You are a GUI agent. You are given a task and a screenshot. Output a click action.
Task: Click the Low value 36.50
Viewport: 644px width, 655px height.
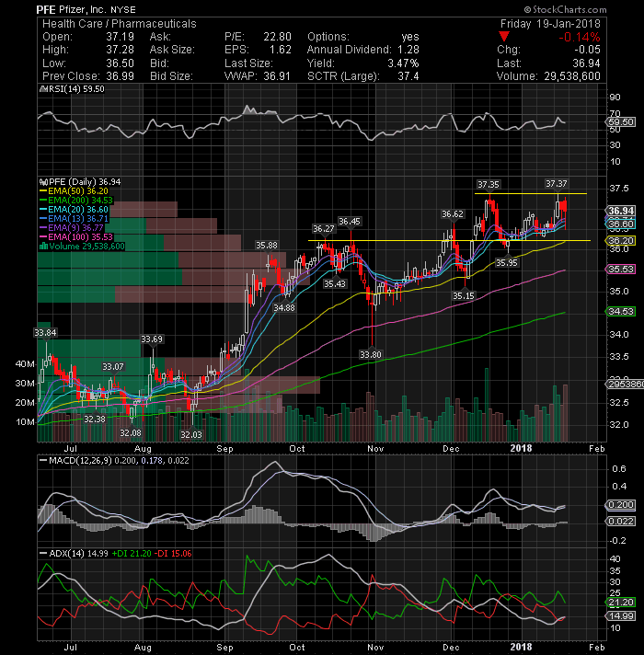point(120,63)
